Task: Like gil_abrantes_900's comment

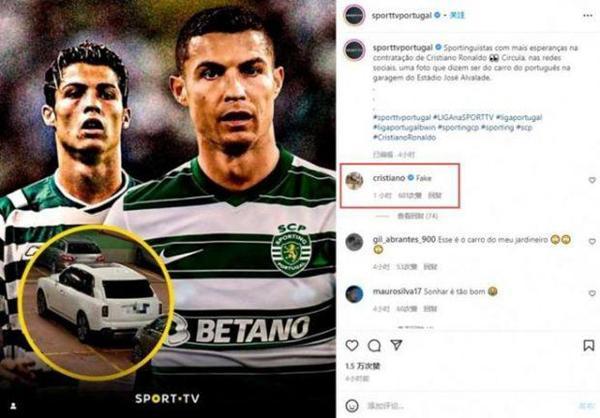Action: 592,242
